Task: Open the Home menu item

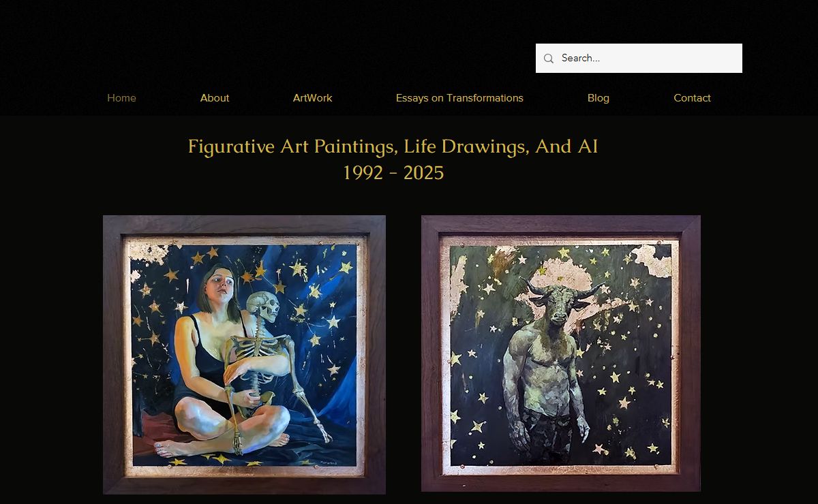Action: 121,98
